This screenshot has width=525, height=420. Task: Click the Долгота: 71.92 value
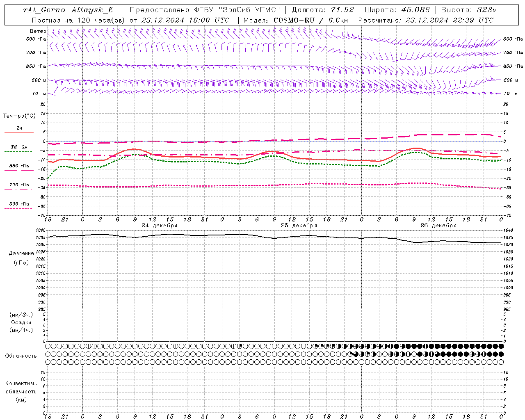[322, 10]
